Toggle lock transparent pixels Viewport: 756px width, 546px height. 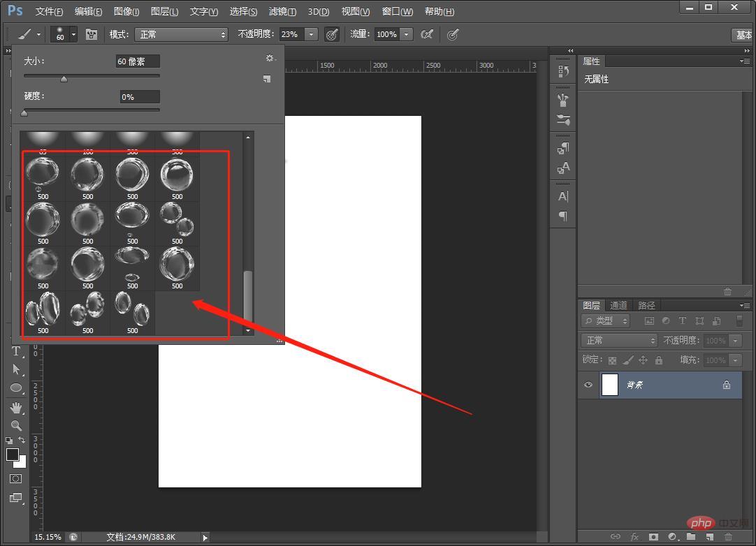click(612, 360)
